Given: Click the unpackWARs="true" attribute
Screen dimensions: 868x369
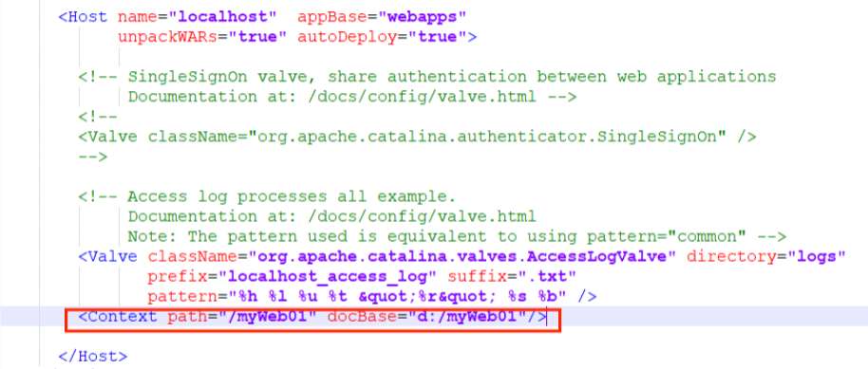Looking at the screenshot, I should click(202, 37).
